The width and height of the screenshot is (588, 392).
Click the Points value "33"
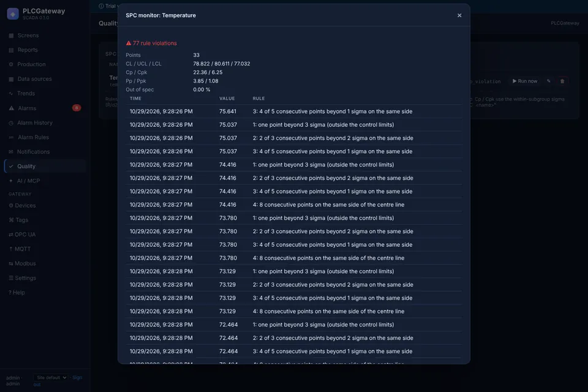tap(196, 55)
